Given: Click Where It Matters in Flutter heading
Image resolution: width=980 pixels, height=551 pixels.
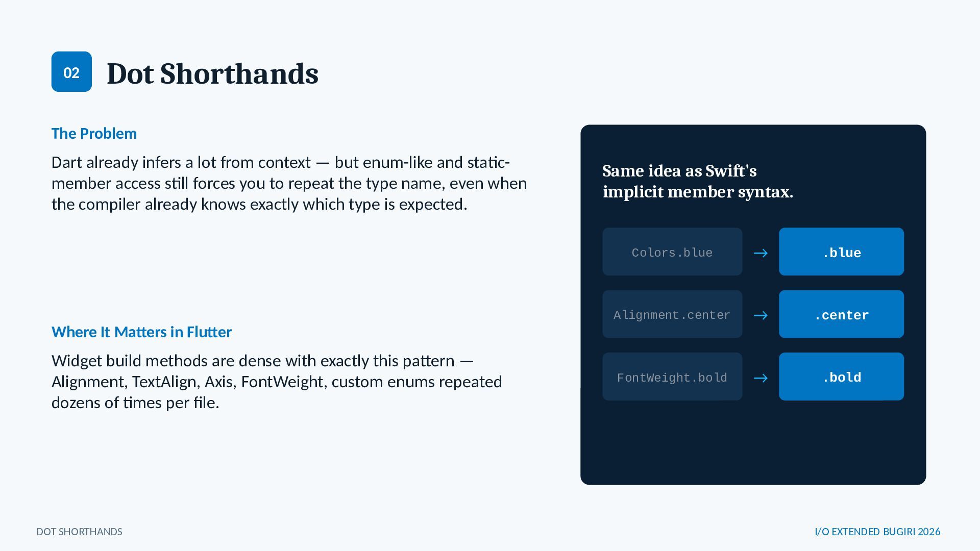Looking at the screenshot, I should tap(141, 332).
